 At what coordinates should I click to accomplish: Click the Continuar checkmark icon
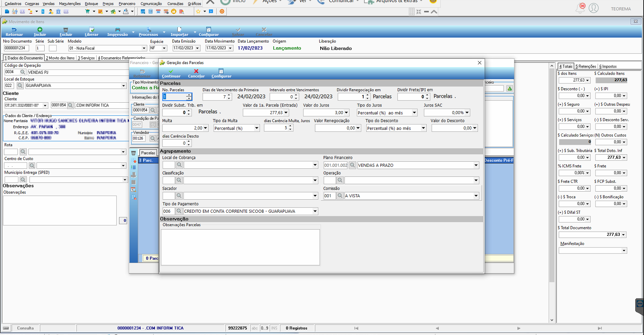(171, 71)
